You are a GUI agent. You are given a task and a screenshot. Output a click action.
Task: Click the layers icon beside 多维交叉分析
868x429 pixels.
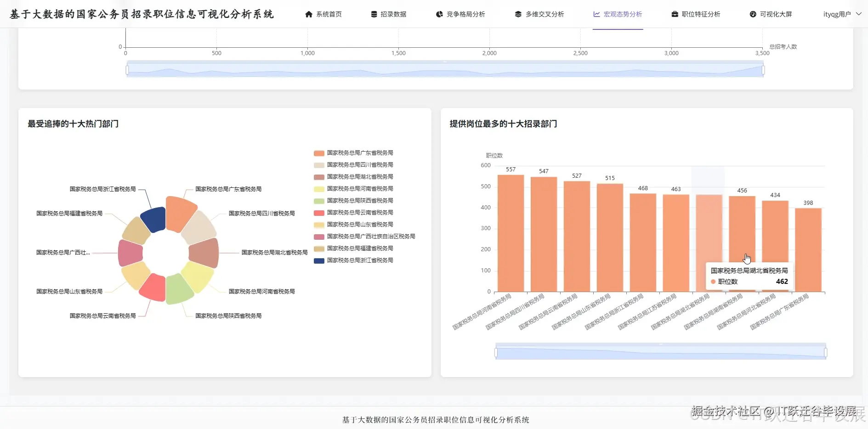518,14
